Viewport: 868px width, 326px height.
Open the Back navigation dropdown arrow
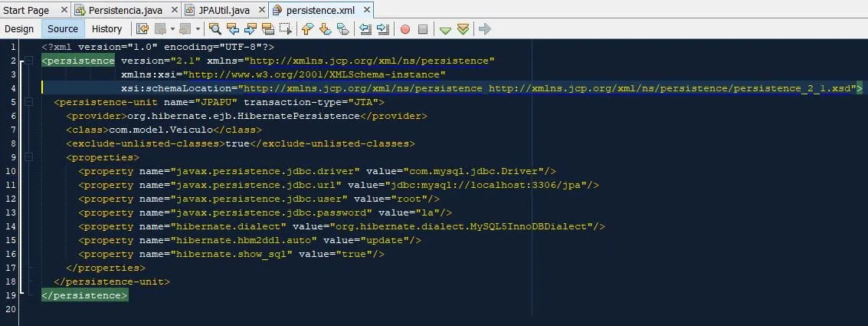[173, 29]
